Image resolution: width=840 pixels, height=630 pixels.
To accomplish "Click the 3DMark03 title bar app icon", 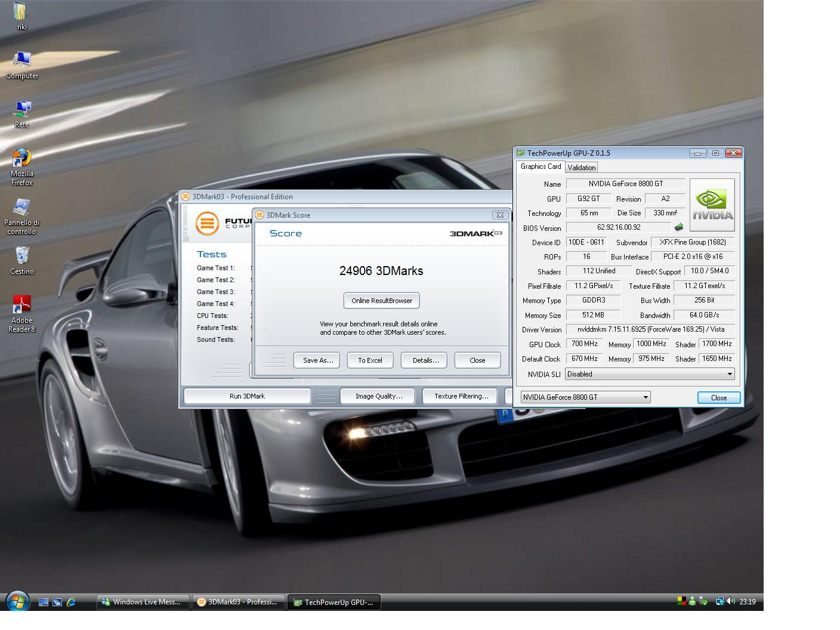I will [186, 197].
